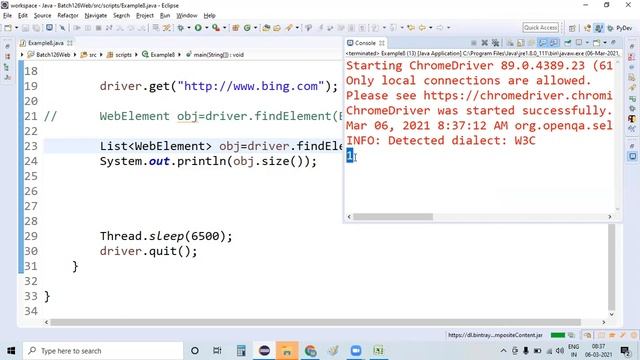Click the Save toolbar icon

26,28
